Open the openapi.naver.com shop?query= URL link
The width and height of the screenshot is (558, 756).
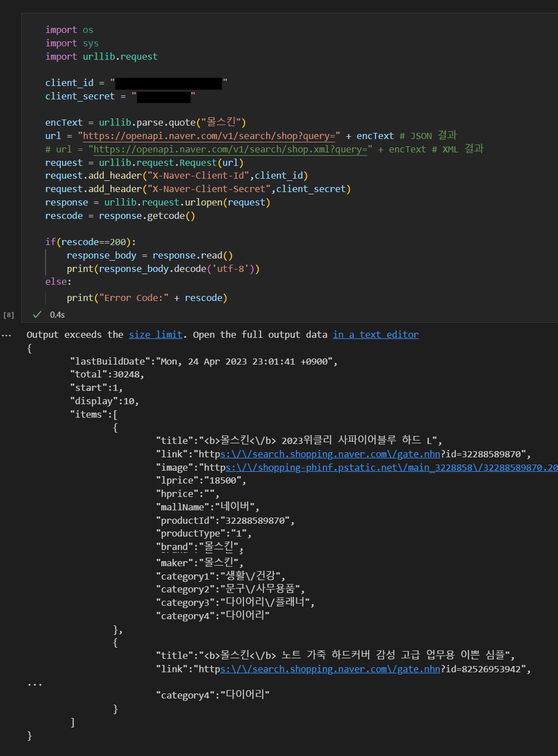(209, 136)
